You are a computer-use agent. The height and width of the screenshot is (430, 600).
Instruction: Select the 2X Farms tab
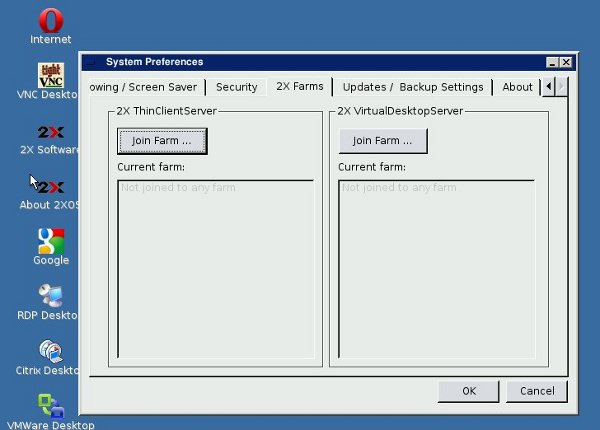click(x=300, y=86)
